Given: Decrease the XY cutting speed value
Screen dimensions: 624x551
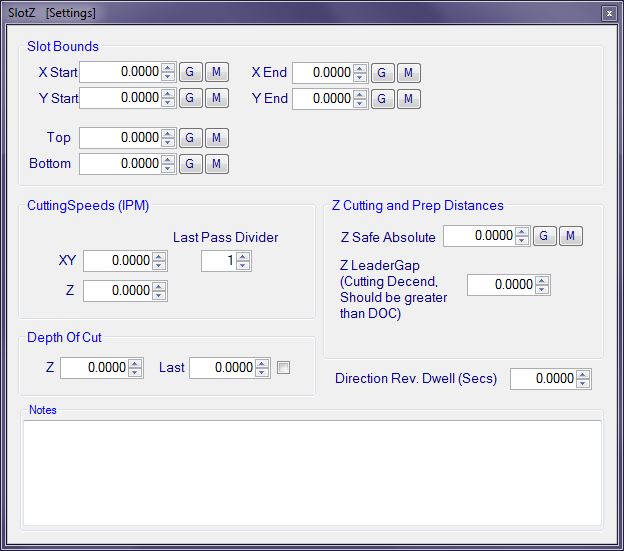Looking at the screenshot, I should click(x=160, y=265).
